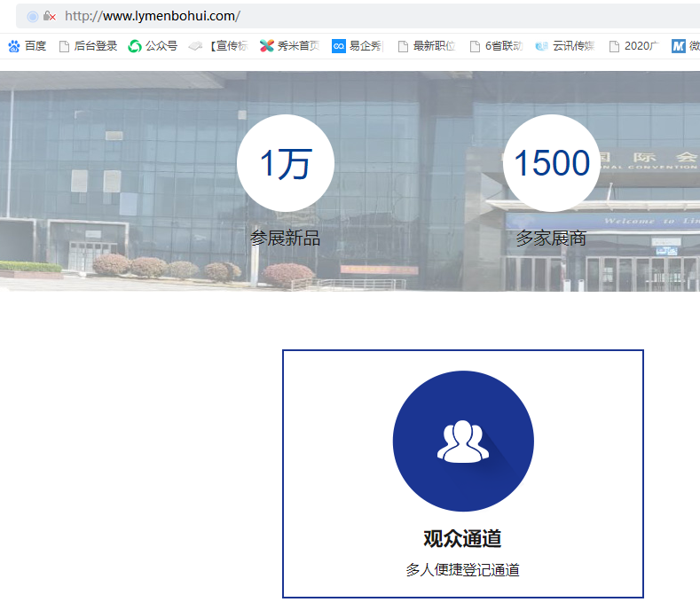Viewport: 700px width, 610px height.
Task: Open the 云讯传媒 bookmark
Action: 564,46
